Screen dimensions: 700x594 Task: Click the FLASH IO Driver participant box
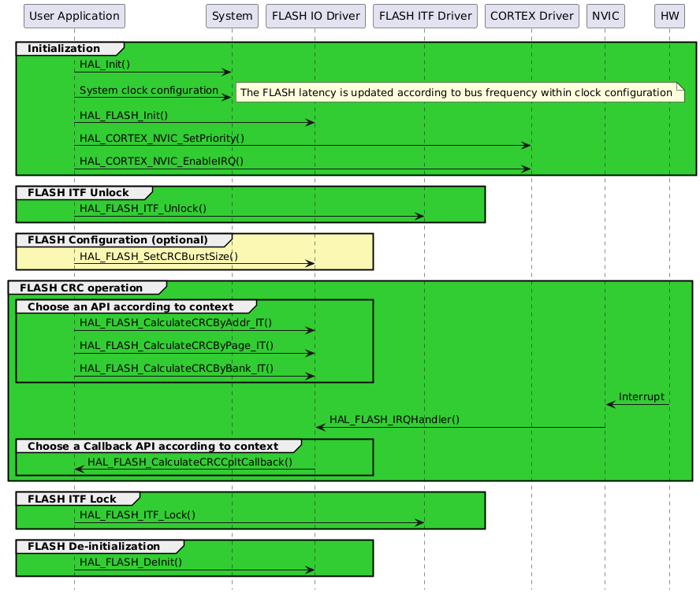[315, 16]
